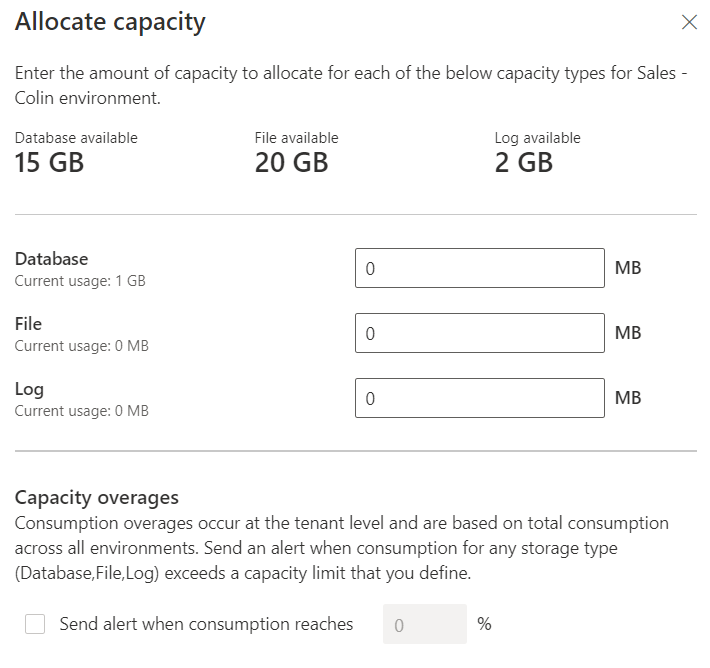Click 'Current usage: 1 GB' under Database
Viewport: 710px width, 668px height.
point(80,281)
